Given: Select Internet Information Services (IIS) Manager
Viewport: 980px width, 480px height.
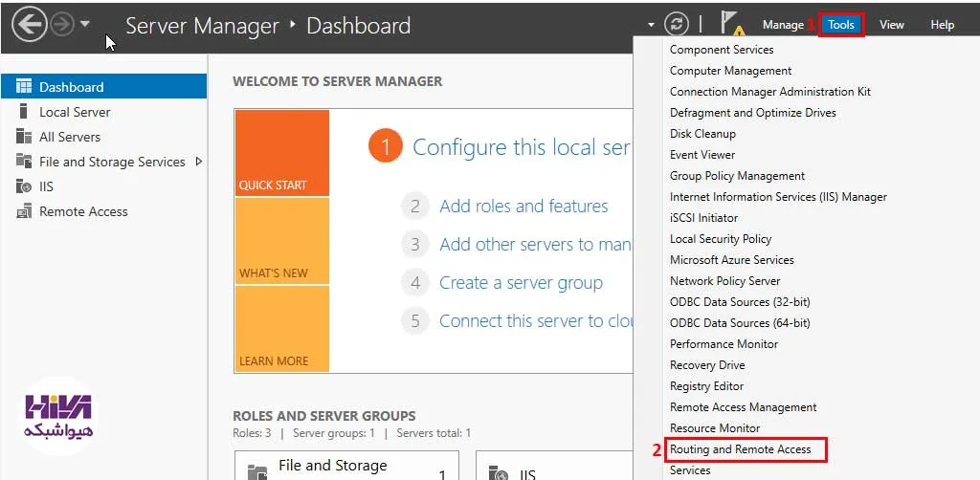Looking at the screenshot, I should [778, 197].
